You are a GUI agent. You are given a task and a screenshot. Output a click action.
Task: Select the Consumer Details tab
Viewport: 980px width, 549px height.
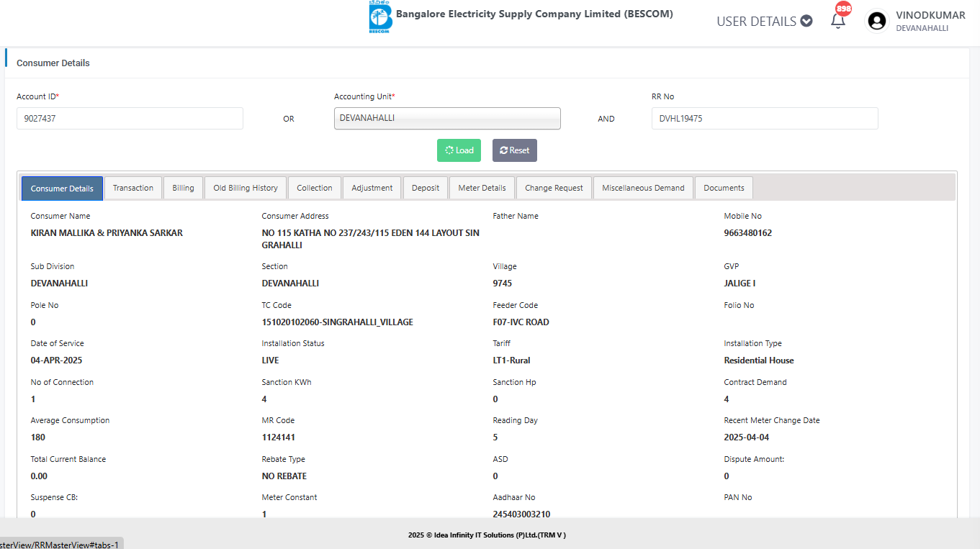click(62, 189)
